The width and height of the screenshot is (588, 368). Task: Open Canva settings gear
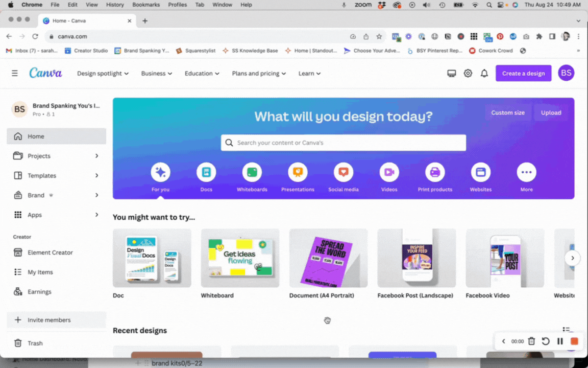pyautogui.click(x=468, y=73)
